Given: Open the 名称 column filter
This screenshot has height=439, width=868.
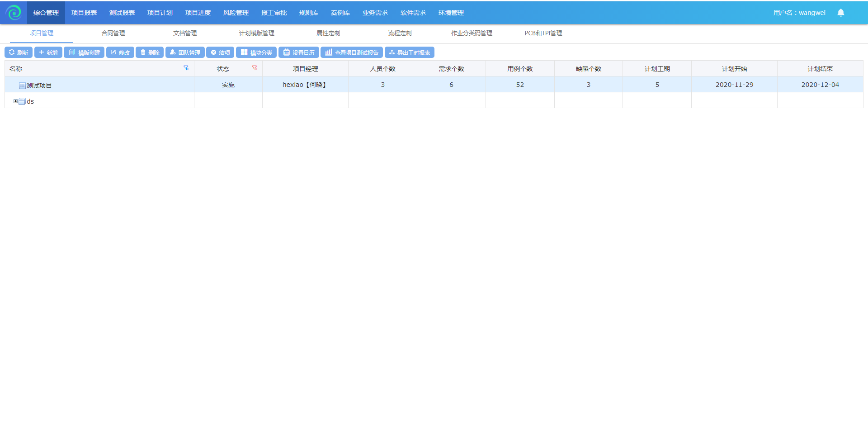Looking at the screenshot, I should click(x=186, y=68).
